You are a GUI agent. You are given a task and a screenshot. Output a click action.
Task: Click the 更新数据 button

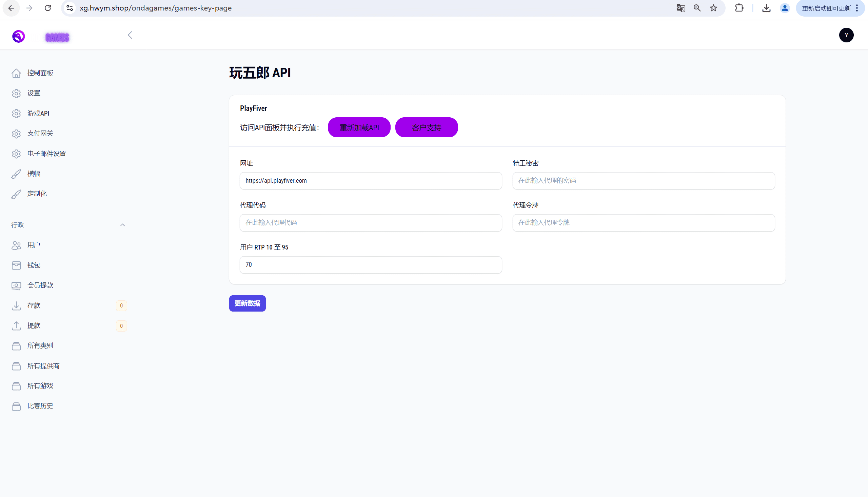pos(247,303)
